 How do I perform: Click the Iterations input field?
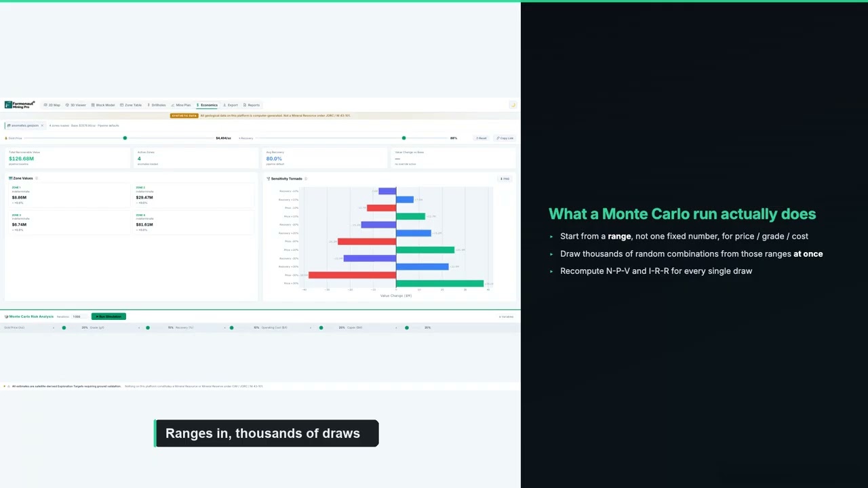(78, 317)
